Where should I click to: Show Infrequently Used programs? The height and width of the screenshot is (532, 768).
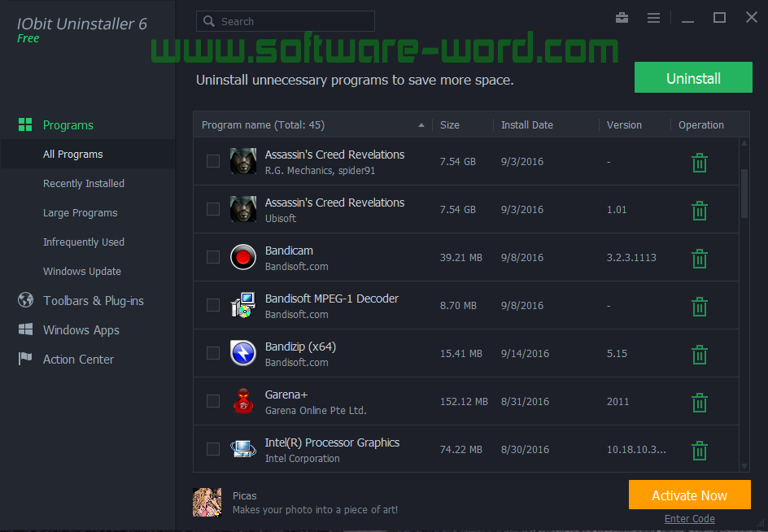click(84, 242)
